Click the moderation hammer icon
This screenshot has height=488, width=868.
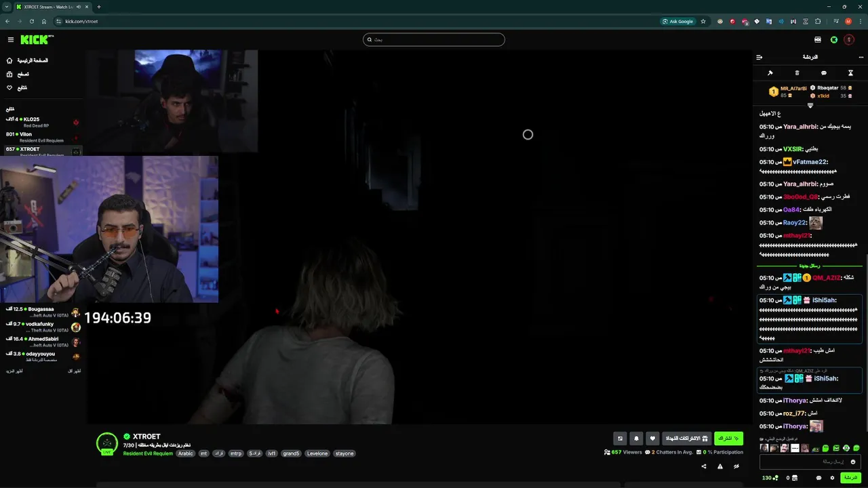coord(770,73)
